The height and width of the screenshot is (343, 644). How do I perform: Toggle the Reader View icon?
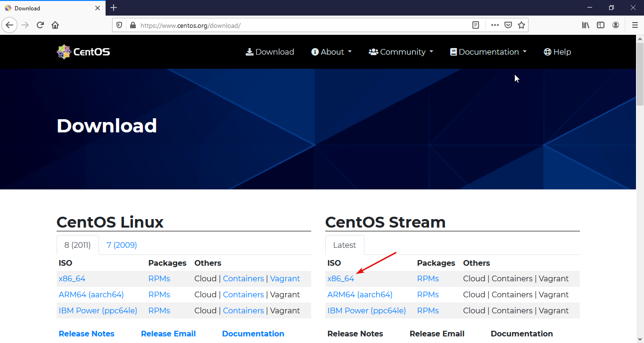(476, 25)
